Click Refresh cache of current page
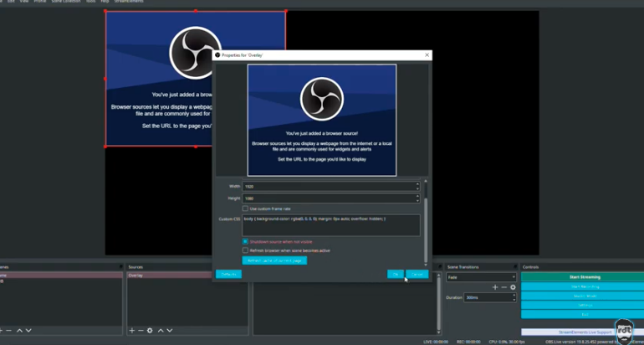Image resolution: width=644 pixels, height=345 pixels. (274, 260)
